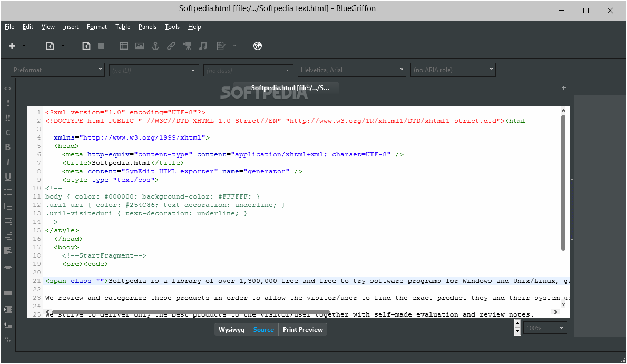Image resolution: width=627 pixels, height=364 pixels.
Task: Click the increase indent icon
Action: [x=7, y=310]
